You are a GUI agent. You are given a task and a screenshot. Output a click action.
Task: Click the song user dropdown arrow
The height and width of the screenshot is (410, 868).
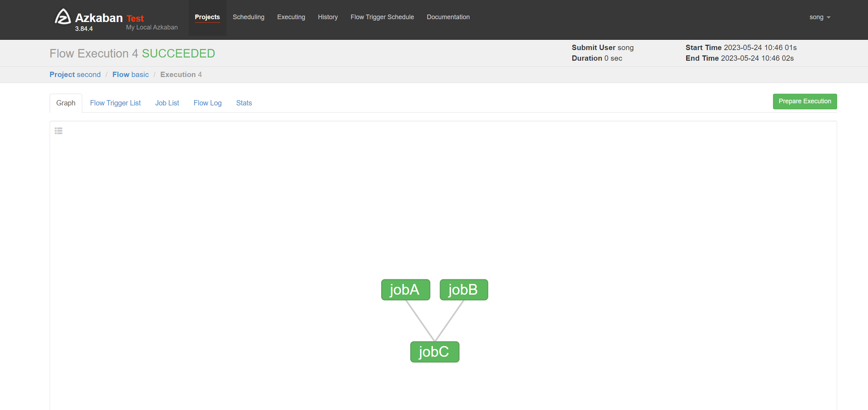coord(828,17)
